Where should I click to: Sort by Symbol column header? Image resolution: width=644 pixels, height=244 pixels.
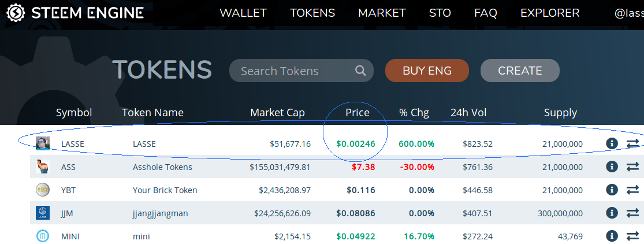click(x=74, y=112)
